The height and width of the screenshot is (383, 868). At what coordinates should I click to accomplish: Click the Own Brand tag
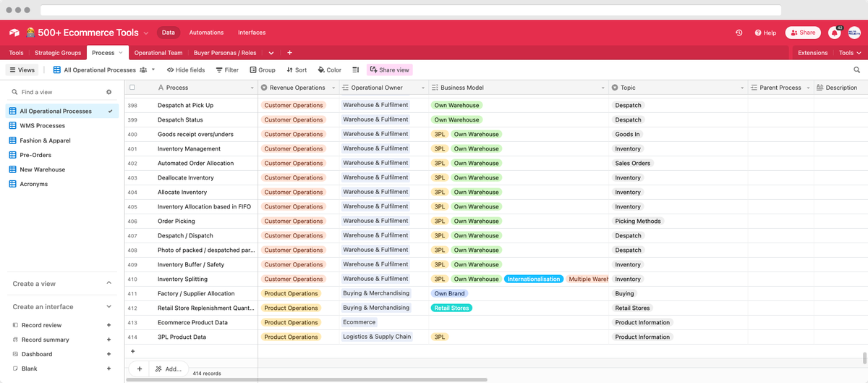(449, 293)
